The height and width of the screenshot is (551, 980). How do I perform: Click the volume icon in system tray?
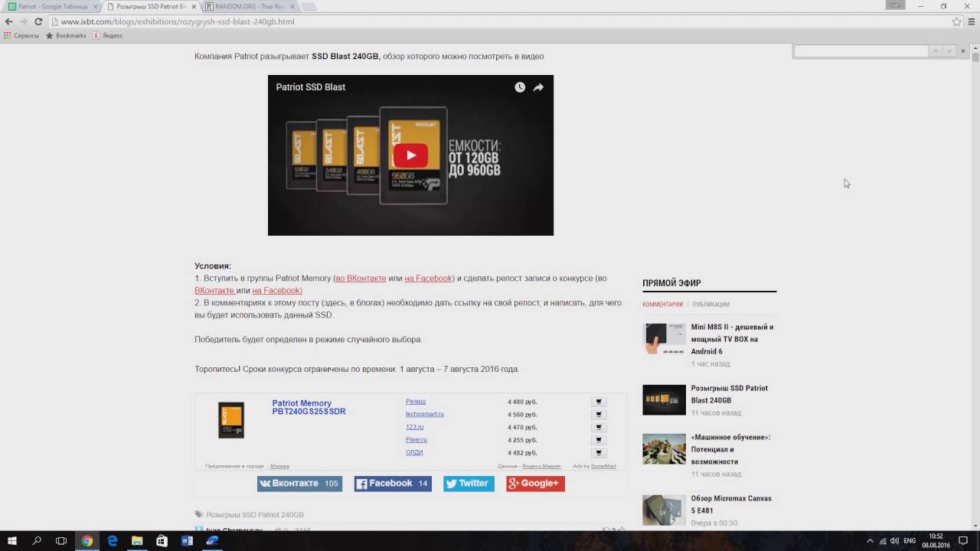pyautogui.click(x=894, y=540)
